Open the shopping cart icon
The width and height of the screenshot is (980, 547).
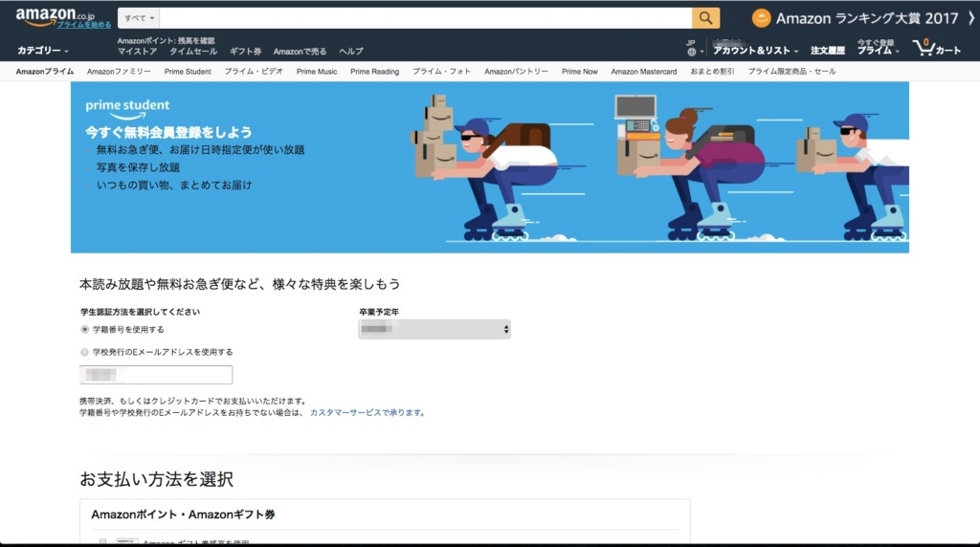(936, 48)
